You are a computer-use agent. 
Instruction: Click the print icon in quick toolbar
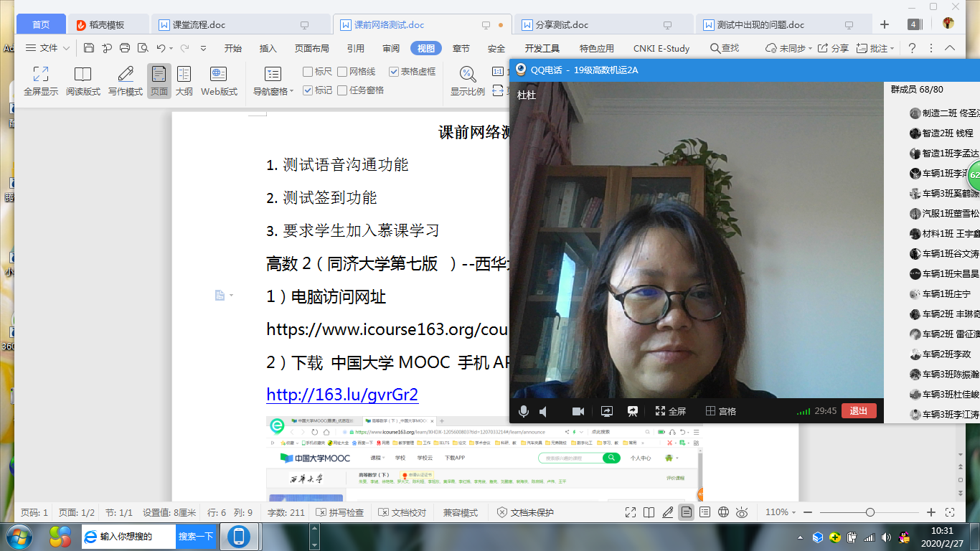[125, 48]
